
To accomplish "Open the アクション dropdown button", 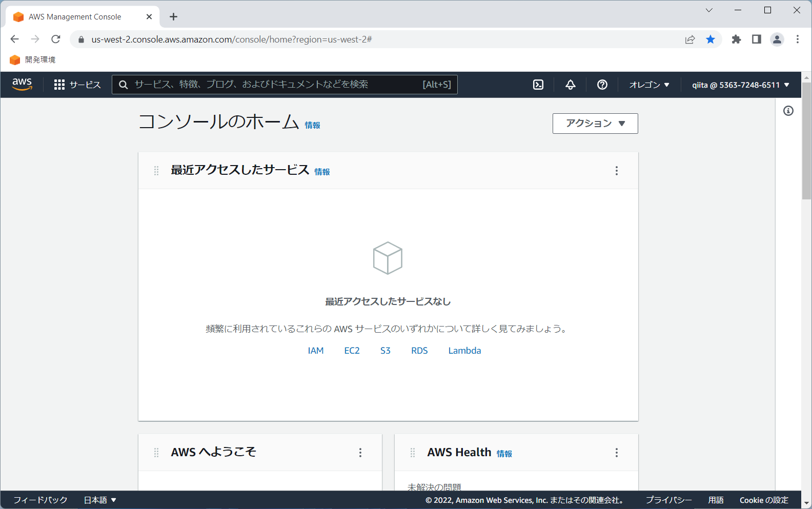I will [x=595, y=124].
